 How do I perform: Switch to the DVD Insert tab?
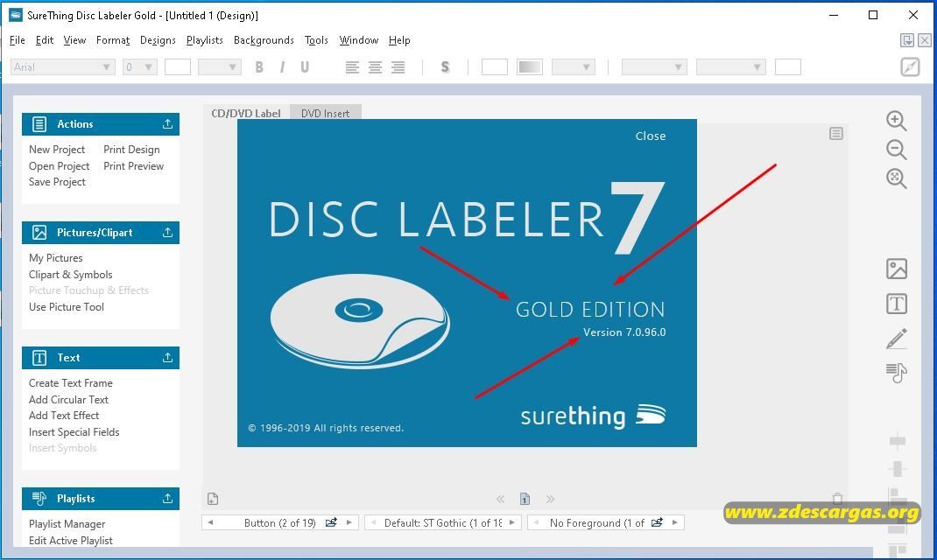click(x=325, y=113)
